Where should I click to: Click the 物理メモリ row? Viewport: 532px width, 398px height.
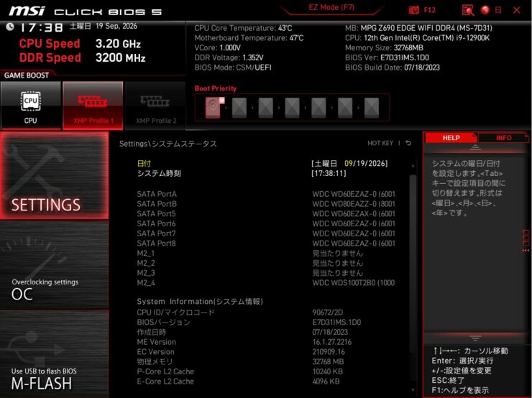pos(266,361)
